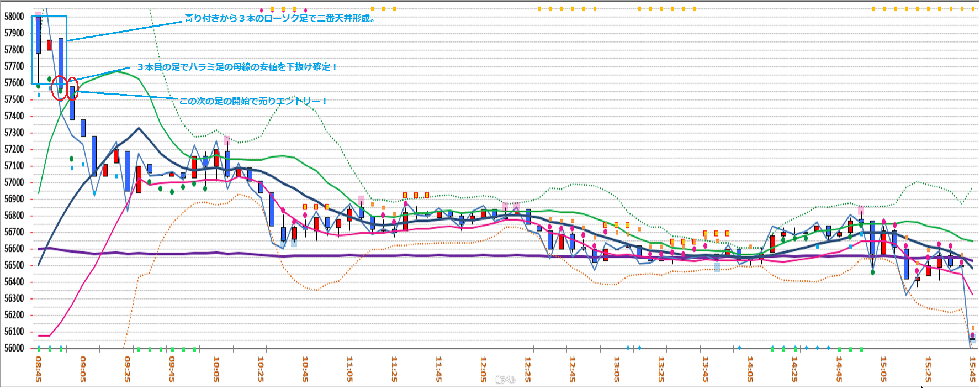Click the 56500 price axis label
This screenshot has height=388, width=980.
point(14,265)
